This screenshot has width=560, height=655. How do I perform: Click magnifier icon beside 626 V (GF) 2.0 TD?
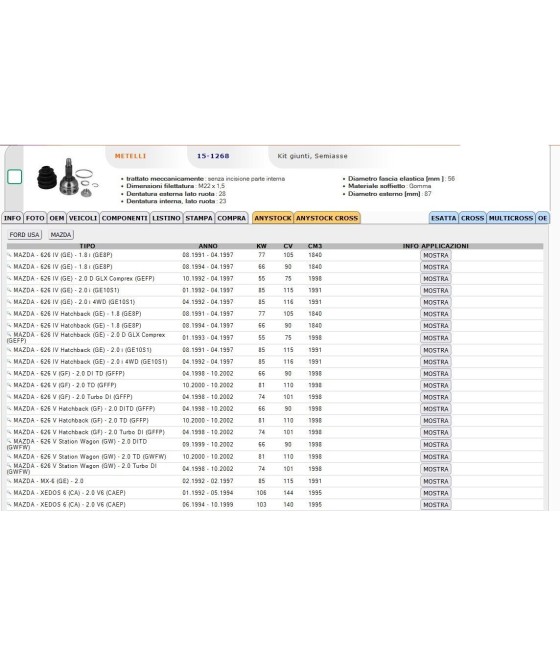point(9,385)
